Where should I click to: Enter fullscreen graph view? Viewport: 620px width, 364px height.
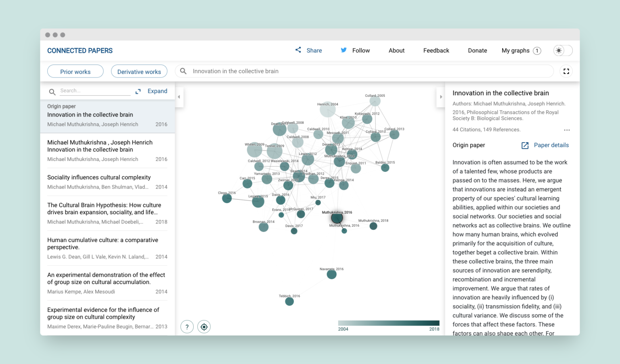click(566, 71)
